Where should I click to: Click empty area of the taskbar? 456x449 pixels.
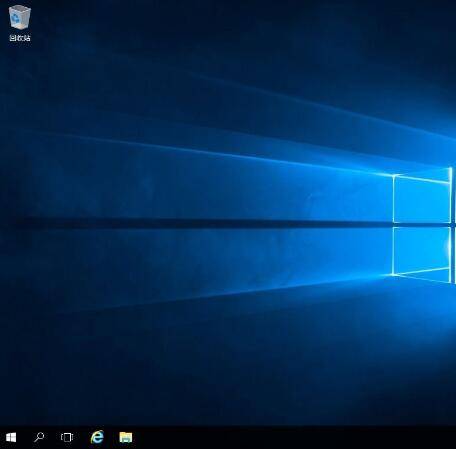293,437
